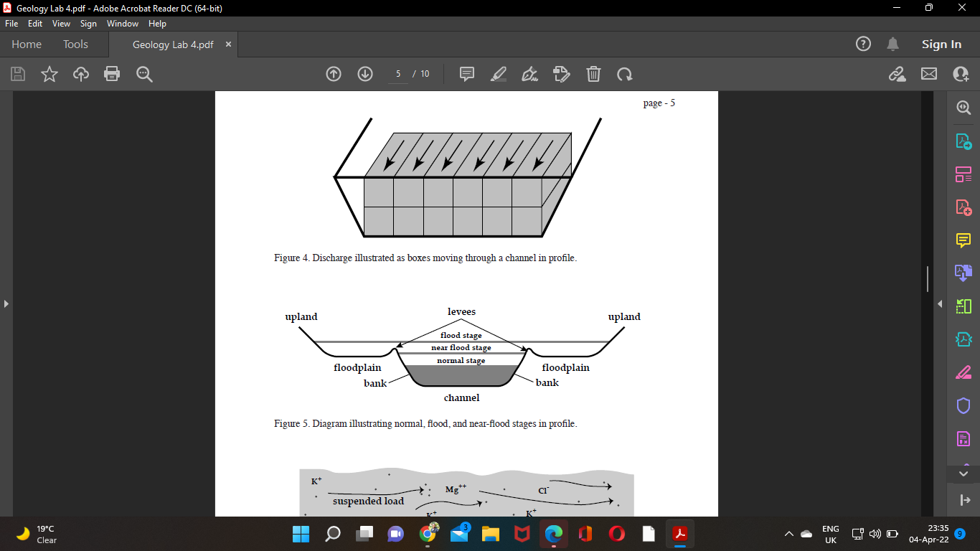Go to the next page with down arrow
Screen dimensions: 980x551
[365, 74]
